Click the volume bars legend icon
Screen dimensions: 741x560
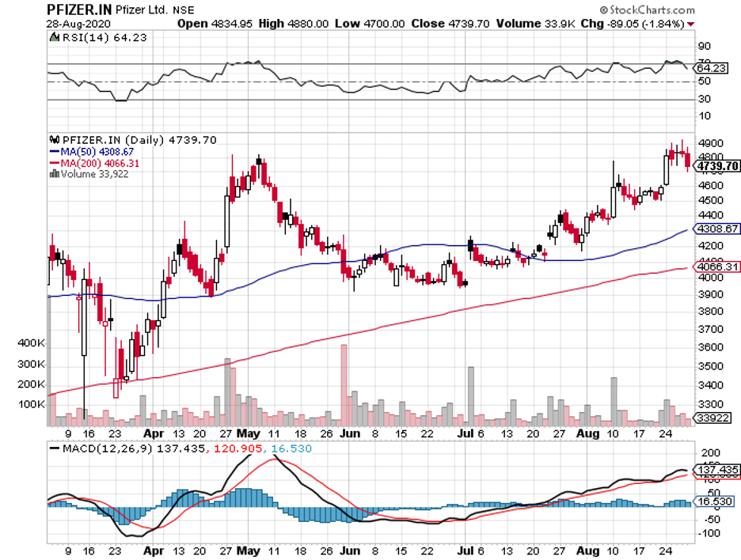55,174
